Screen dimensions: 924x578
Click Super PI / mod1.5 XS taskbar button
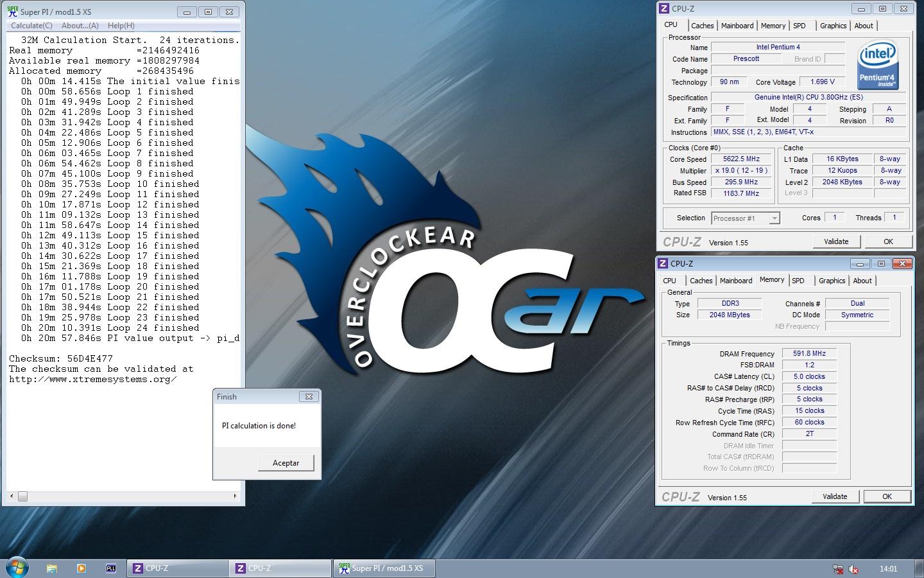coord(384,568)
